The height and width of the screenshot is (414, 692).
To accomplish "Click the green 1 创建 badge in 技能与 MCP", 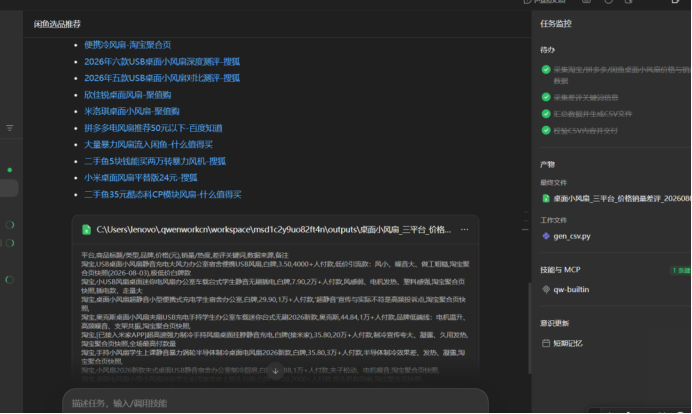I will 681,270.
